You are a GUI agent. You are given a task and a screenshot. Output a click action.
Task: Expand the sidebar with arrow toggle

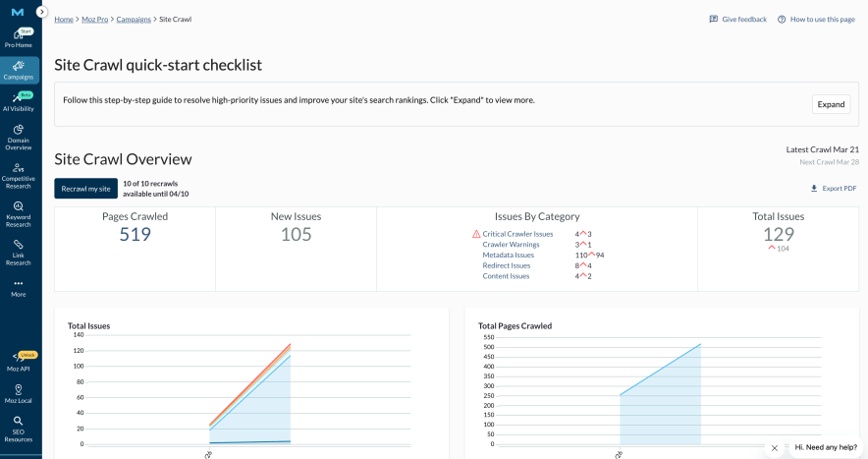41,12
